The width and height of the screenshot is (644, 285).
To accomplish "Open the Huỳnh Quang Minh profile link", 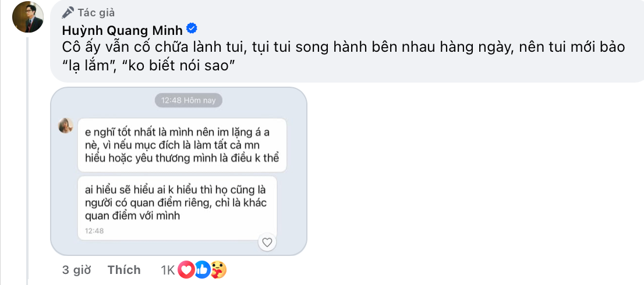I will point(122,30).
